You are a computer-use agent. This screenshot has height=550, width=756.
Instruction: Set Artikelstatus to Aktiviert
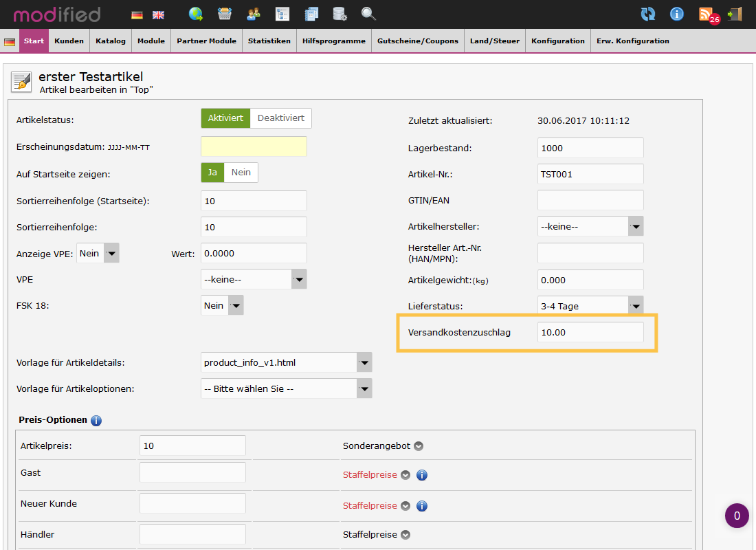pos(225,118)
